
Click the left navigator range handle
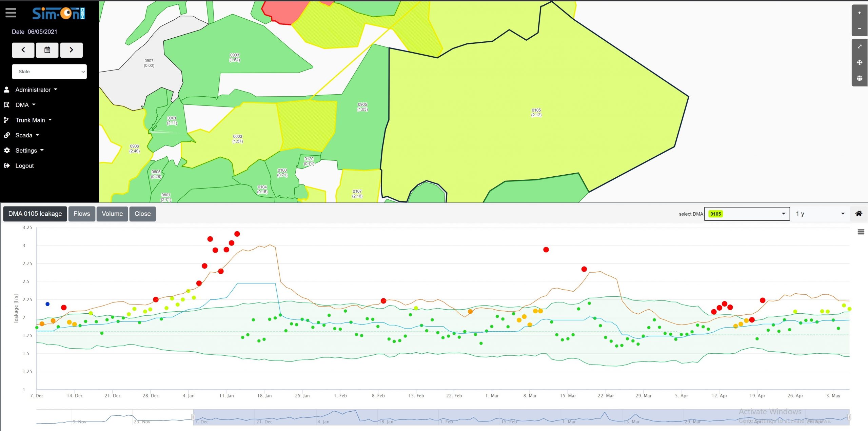tap(193, 417)
